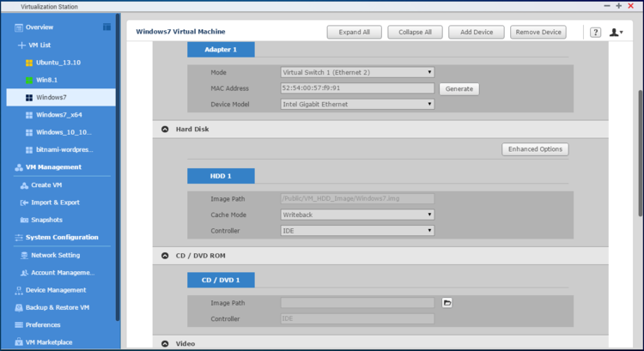Viewport: 644px width, 351px height.
Task: Click the Overview icon in the sidebar
Action: [x=19, y=27]
